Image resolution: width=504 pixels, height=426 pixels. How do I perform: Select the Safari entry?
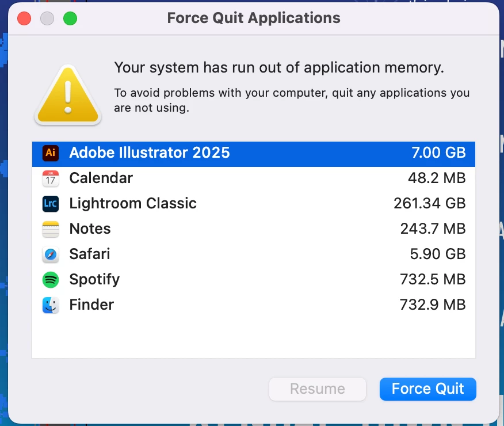pyautogui.click(x=90, y=254)
